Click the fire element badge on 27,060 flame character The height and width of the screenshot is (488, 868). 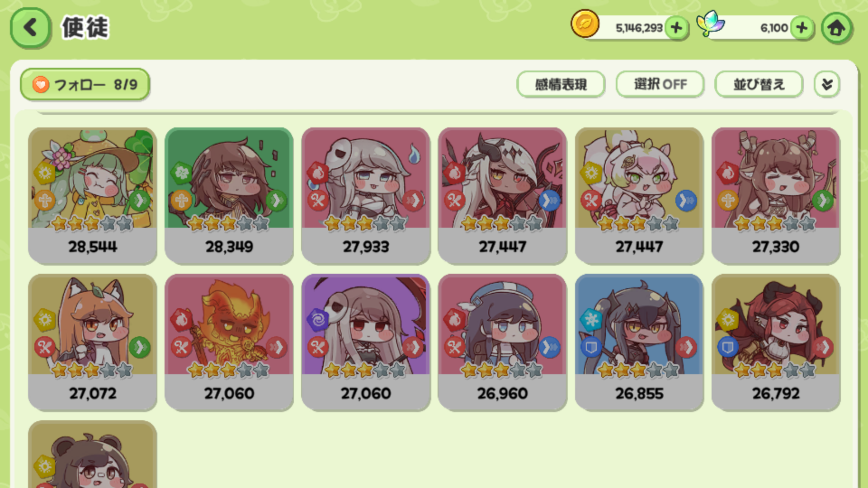181,320
